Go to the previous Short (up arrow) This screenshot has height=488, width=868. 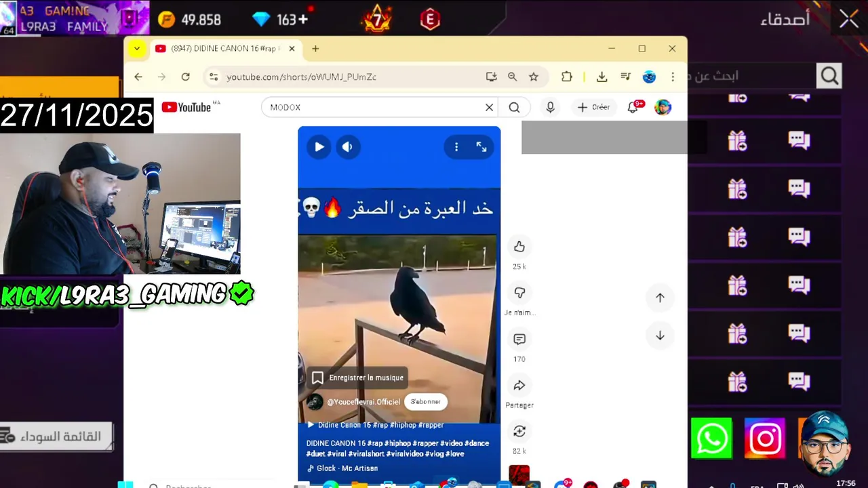point(660,298)
